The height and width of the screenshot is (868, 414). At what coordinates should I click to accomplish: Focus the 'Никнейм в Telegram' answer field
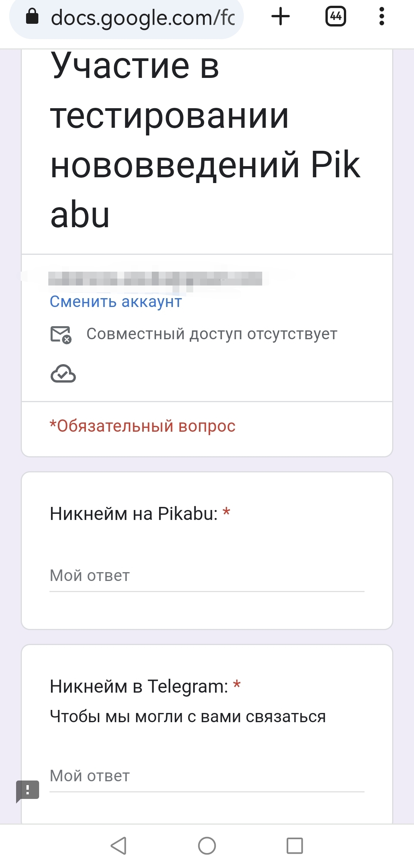coord(207,776)
